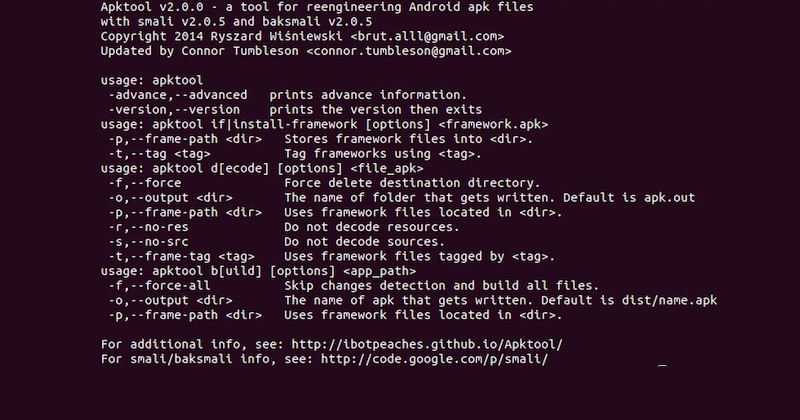
Task: Click the Apktool v2.0.0 title line
Action: pyautogui.click(x=317, y=7)
